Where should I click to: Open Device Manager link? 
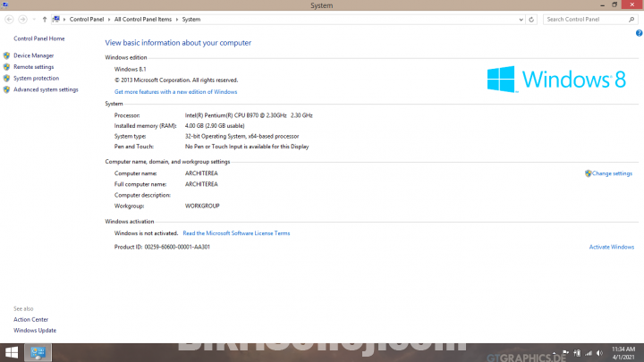(34, 55)
